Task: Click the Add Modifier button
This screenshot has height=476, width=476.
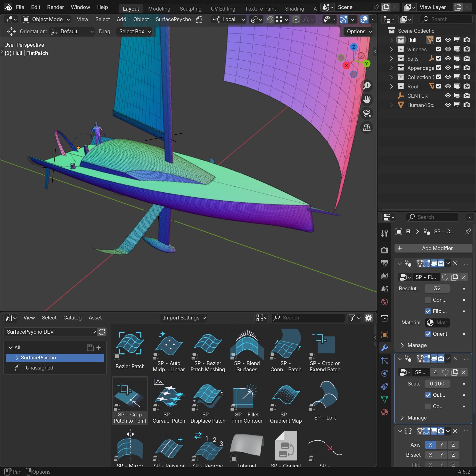Action: coord(433,248)
